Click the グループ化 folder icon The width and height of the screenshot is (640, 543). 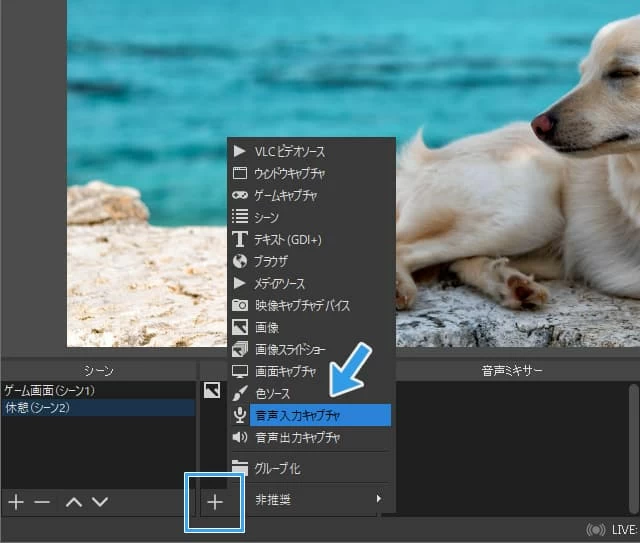(x=240, y=468)
